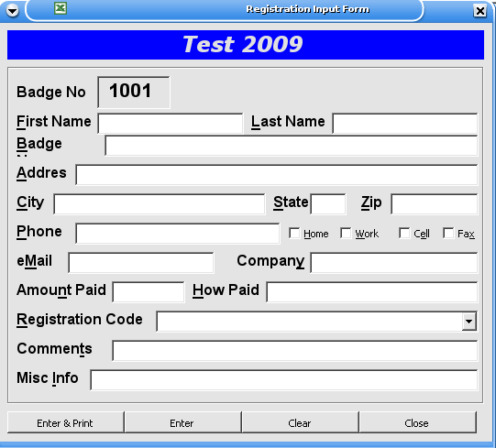This screenshot has height=448, width=496.
Task: Focus the First Name input field
Action: (x=171, y=124)
